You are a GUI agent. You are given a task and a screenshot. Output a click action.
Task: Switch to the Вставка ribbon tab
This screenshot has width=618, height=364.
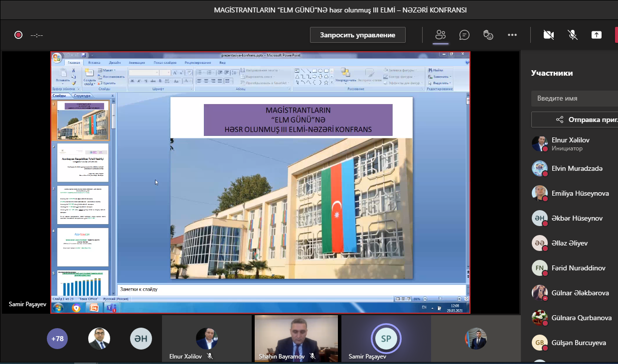[94, 63]
